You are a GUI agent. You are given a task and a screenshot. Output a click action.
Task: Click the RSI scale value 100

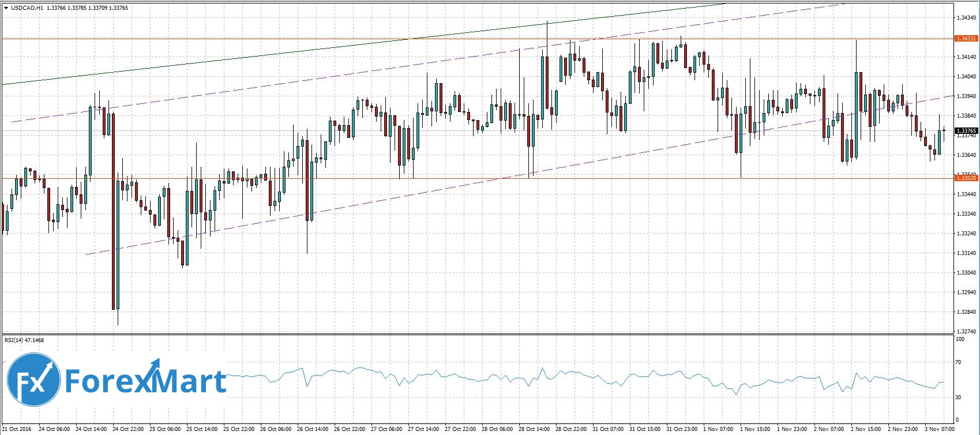960,339
